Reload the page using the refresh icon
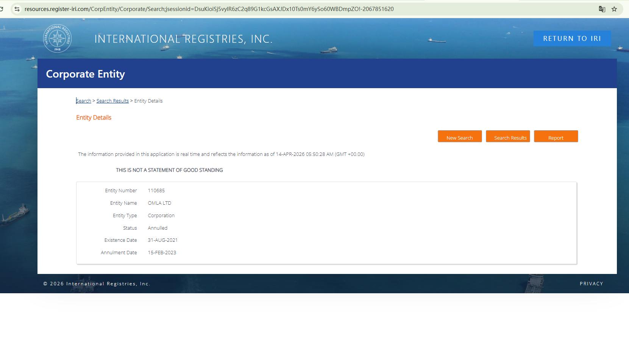The width and height of the screenshot is (629, 364). (x=2, y=9)
